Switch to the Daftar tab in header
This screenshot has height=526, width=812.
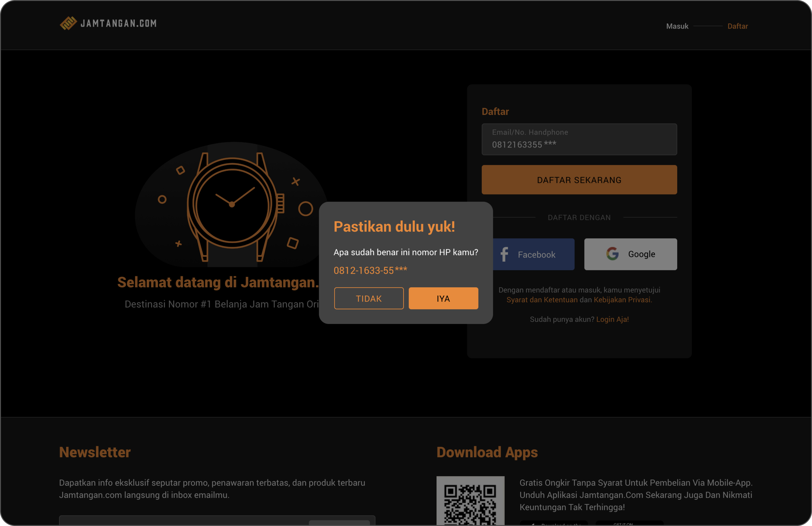click(x=738, y=26)
